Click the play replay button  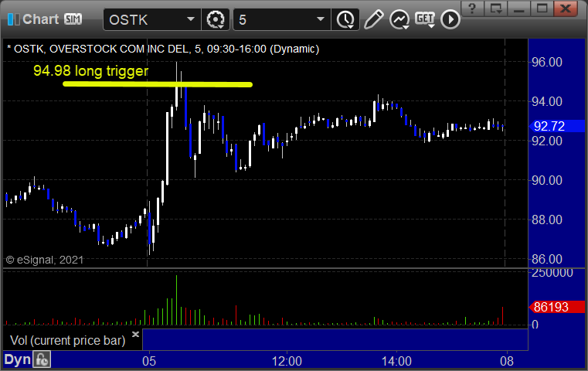[450, 19]
